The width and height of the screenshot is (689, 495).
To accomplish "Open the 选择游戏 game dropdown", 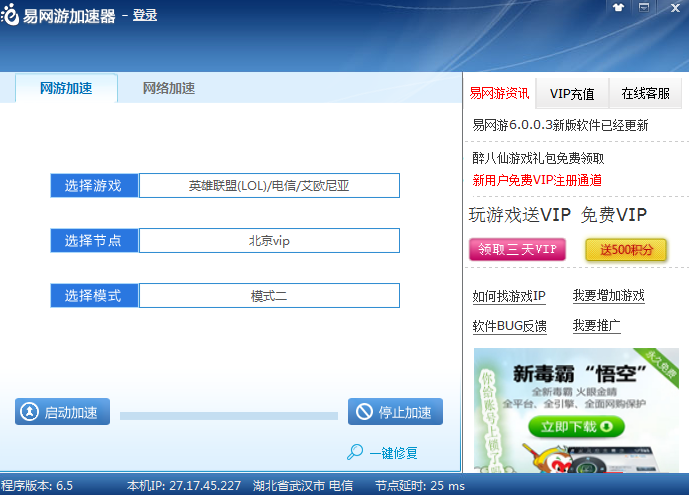I will click(269, 186).
